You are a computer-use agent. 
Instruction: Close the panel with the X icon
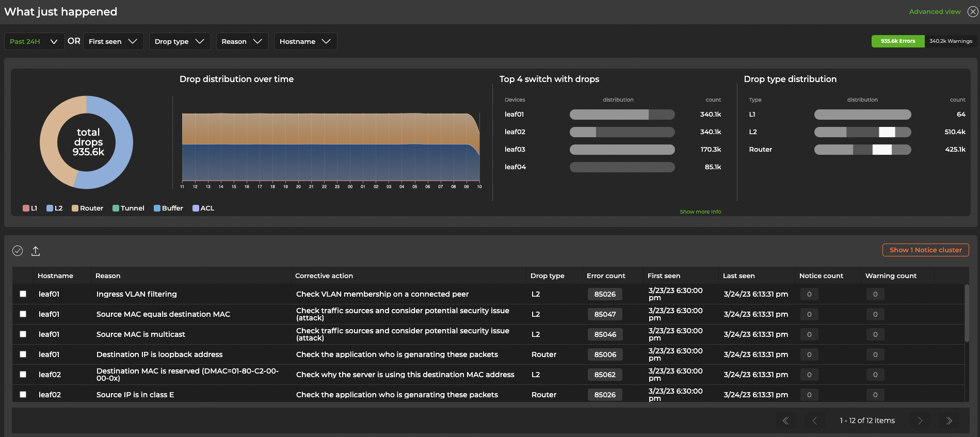972,11
